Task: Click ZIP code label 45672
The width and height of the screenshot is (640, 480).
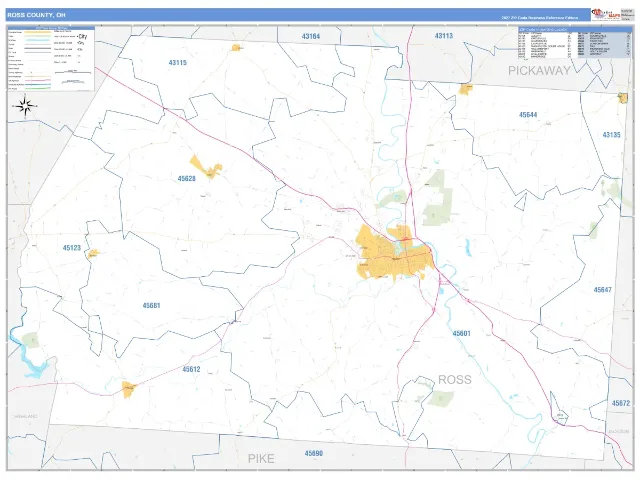Action: coord(621,403)
